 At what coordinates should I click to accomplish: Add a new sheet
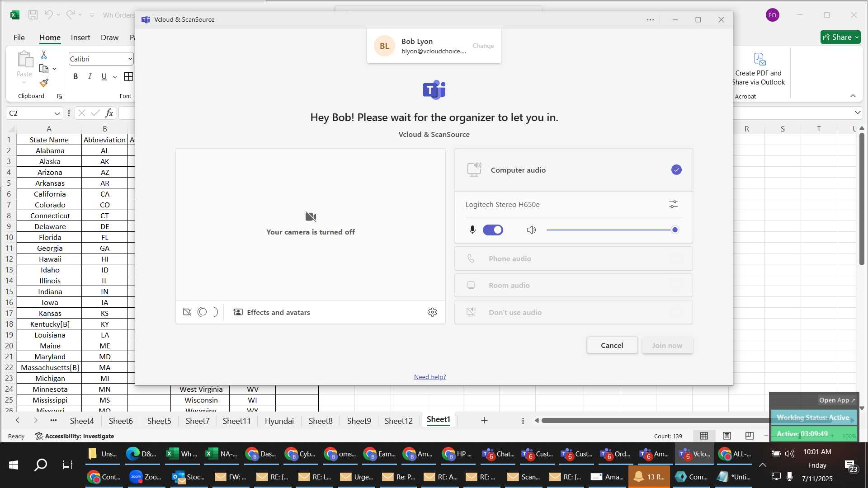484,420
